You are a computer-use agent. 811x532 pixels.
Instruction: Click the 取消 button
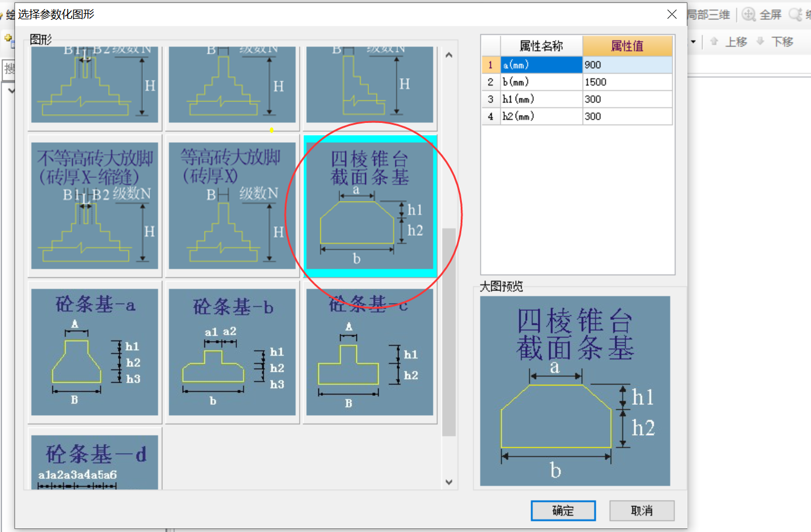point(642,510)
